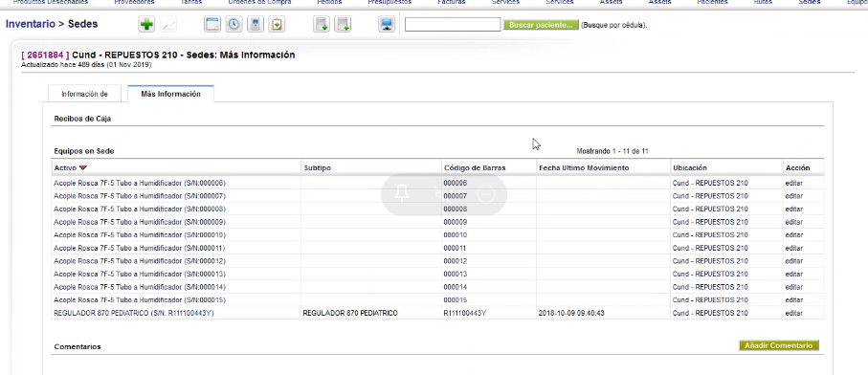Switch to the Información de tab
This screenshot has width=868, height=375.
[84, 94]
